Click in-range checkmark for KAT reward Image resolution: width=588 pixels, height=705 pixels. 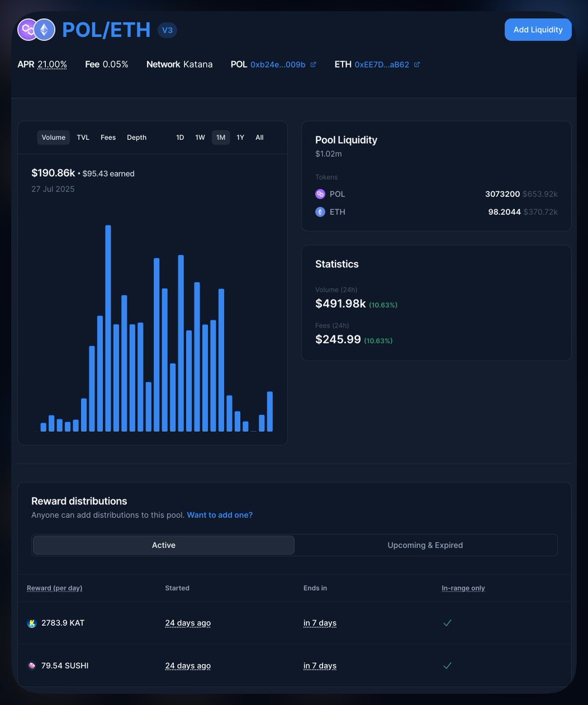click(x=447, y=623)
